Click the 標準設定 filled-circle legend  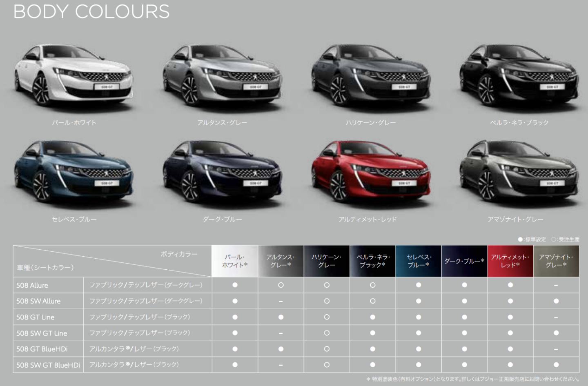(x=532, y=240)
